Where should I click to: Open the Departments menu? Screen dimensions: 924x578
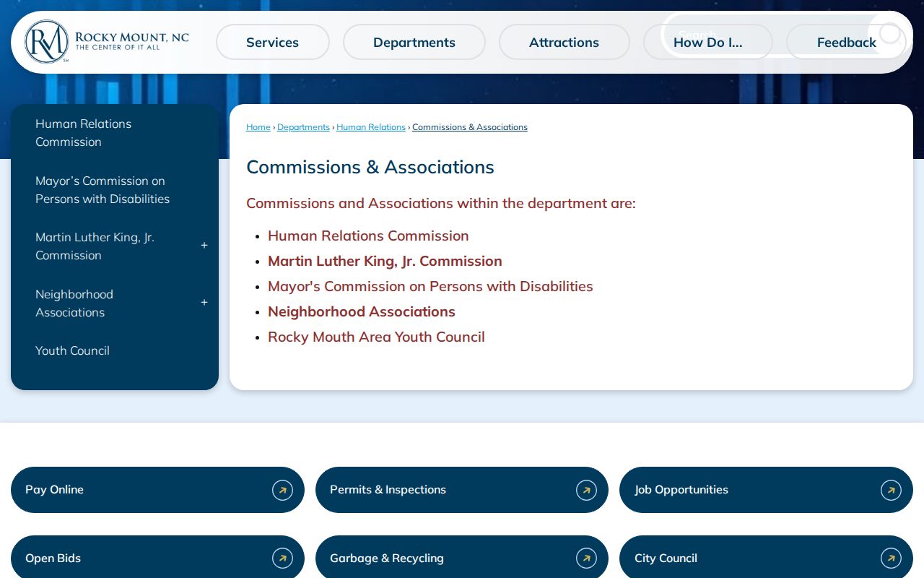pyautogui.click(x=414, y=42)
